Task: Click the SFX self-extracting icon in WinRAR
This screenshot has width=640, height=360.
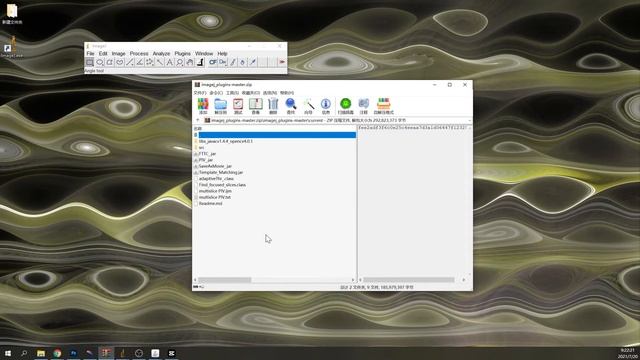Action: coord(384,106)
